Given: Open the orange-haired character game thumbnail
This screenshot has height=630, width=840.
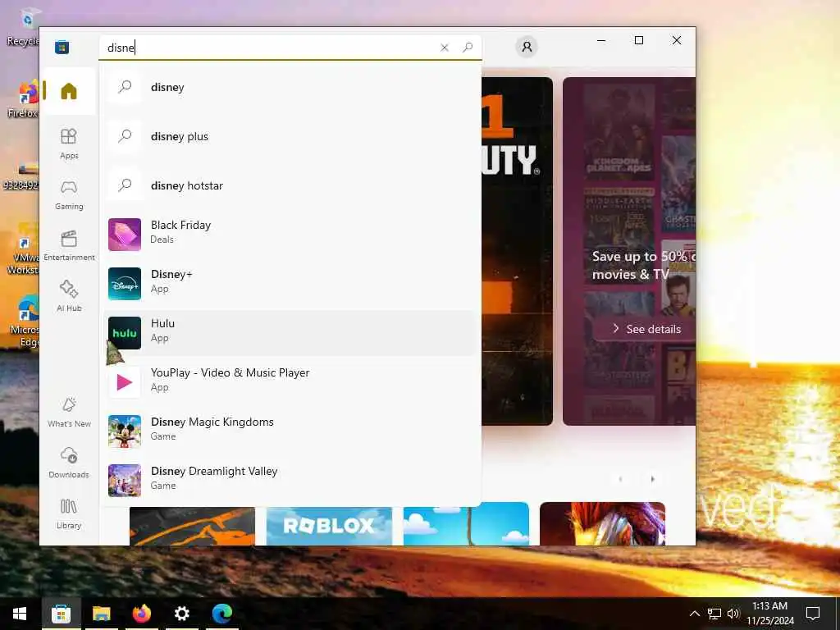Looking at the screenshot, I should click(602, 524).
